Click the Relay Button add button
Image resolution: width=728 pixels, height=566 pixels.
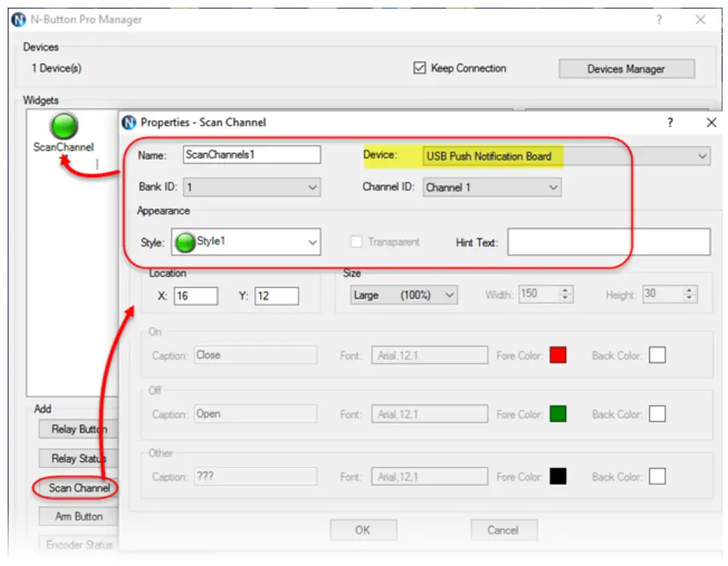[x=79, y=429]
